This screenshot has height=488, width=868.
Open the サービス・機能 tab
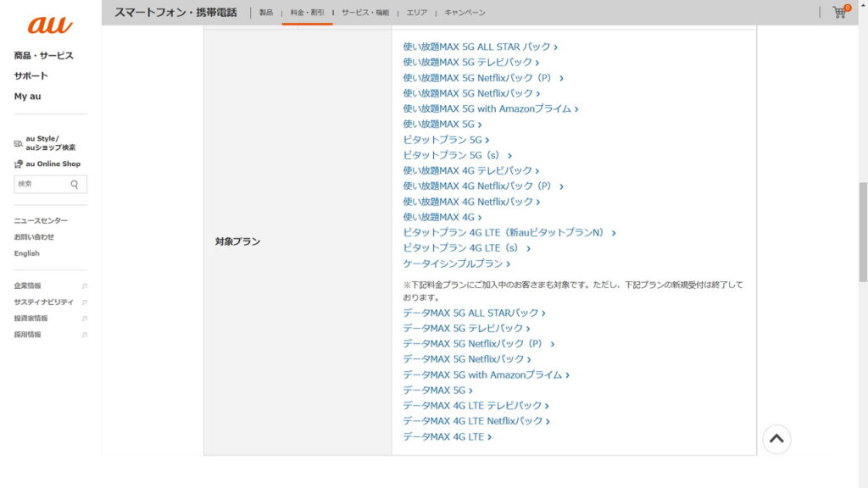coord(365,12)
